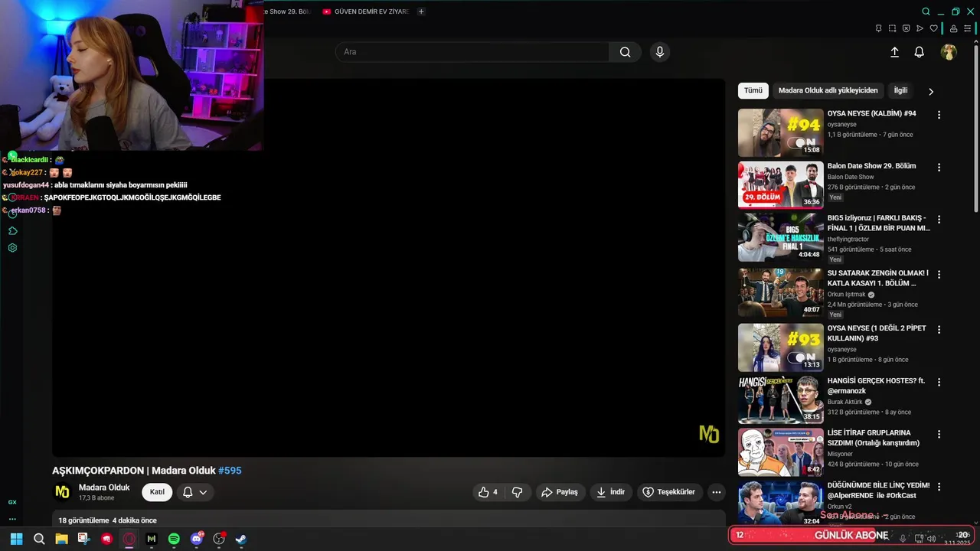Open options for DÜĞÜNÜMDE BİLE LİNÇ YEDİM video
This screenshot has width=980, height=551.
pos(939,486)
